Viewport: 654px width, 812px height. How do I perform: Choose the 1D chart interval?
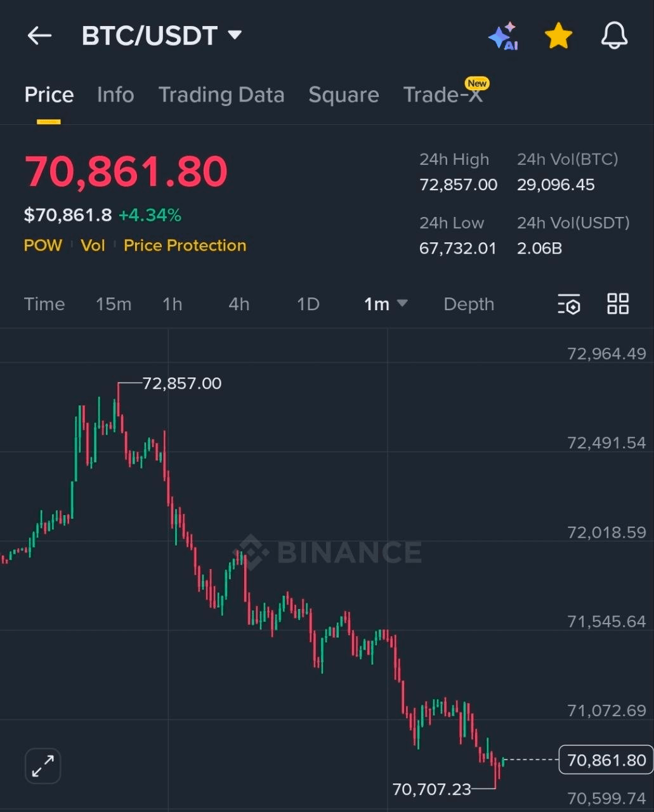coord(308,304)
